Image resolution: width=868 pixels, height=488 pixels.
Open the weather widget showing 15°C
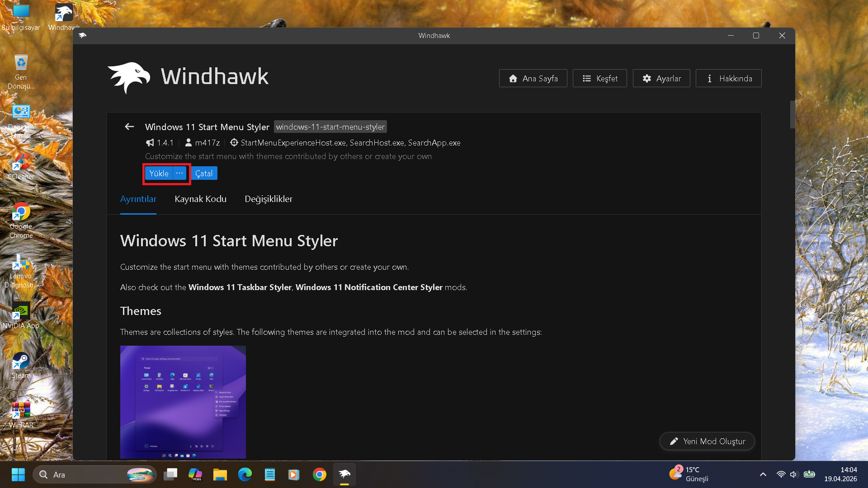click(x=689, y=474)
